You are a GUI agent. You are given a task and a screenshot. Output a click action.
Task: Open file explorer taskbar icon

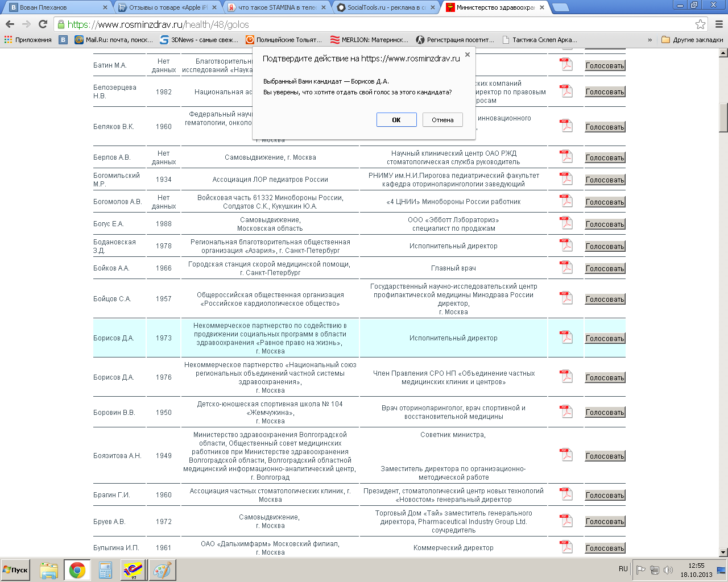click(49, 570)
